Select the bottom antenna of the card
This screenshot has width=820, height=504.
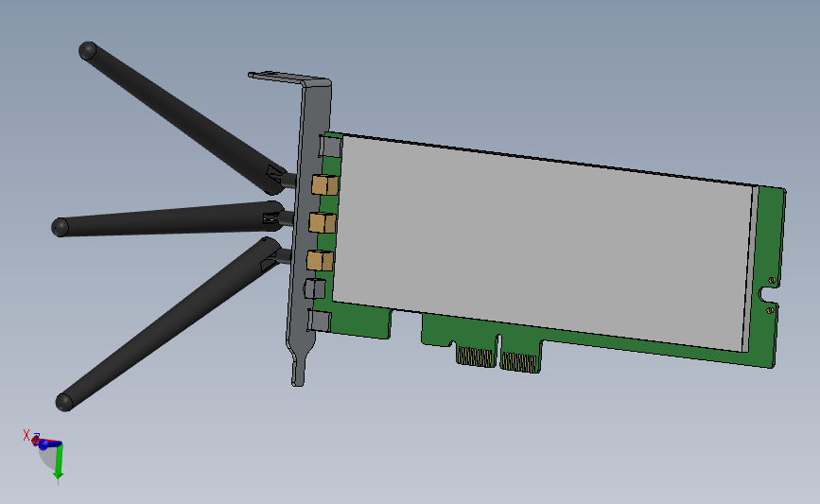pyautogui.click(x=168, y=324)
